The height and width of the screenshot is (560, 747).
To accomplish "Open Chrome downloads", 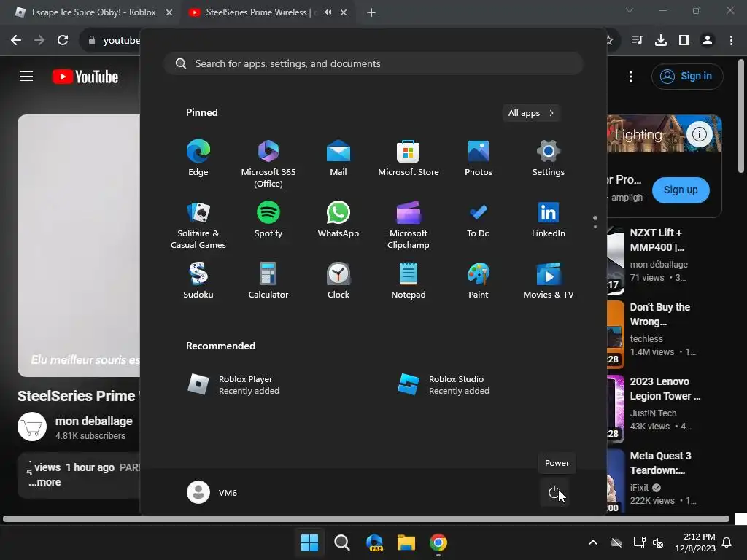I will [661, 40].
